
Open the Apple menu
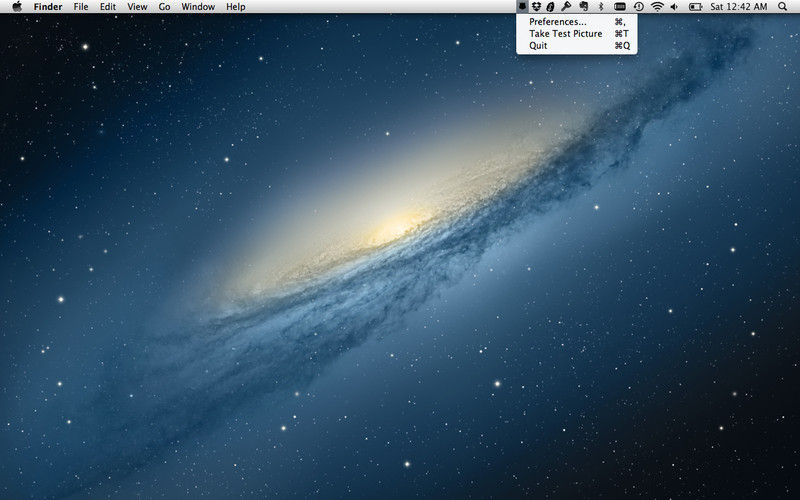pos(17,7)
